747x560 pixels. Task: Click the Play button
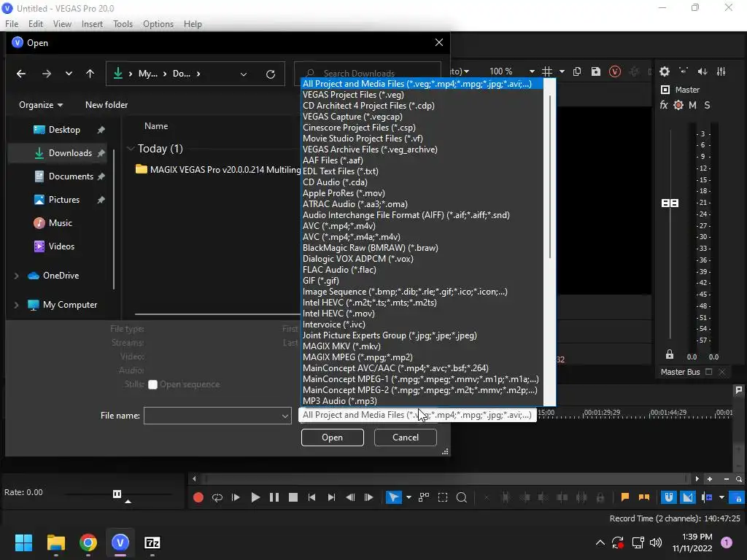coord(255,497)
